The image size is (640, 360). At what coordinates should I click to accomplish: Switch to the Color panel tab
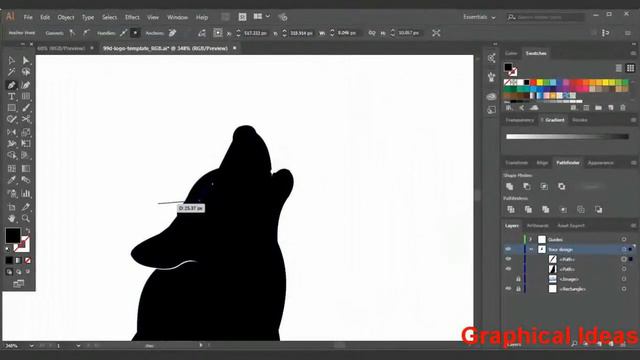click(x=511, y=53)
